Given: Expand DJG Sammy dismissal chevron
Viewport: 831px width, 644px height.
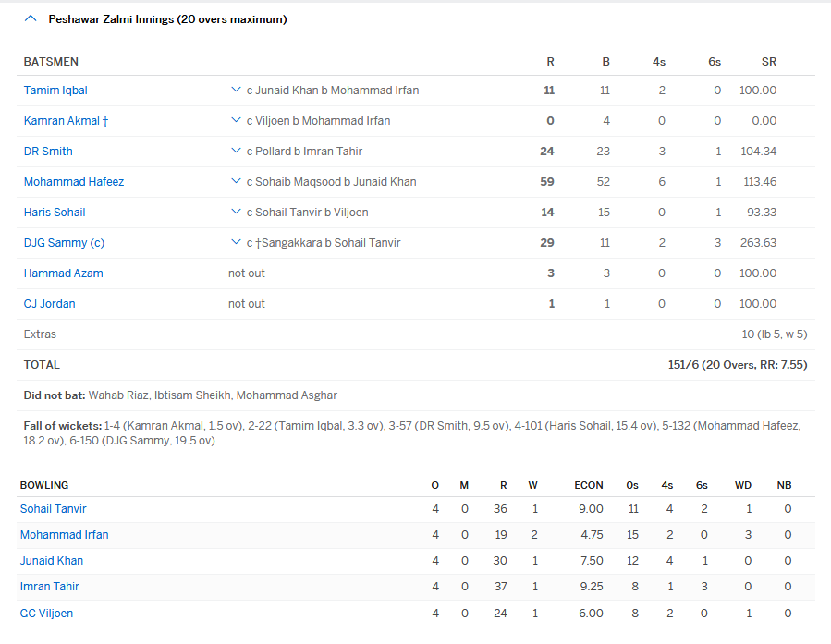Looking at the screenshot, I should coord(236,243).
